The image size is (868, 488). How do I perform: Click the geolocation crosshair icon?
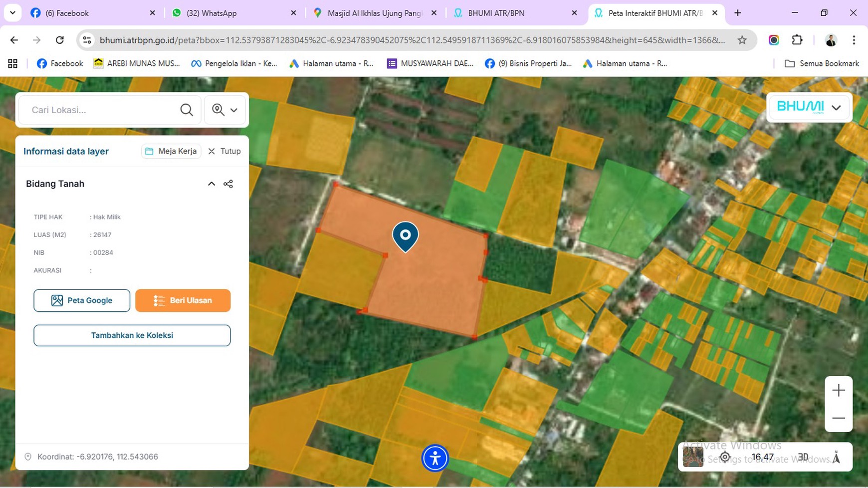[x=725, y=457]
